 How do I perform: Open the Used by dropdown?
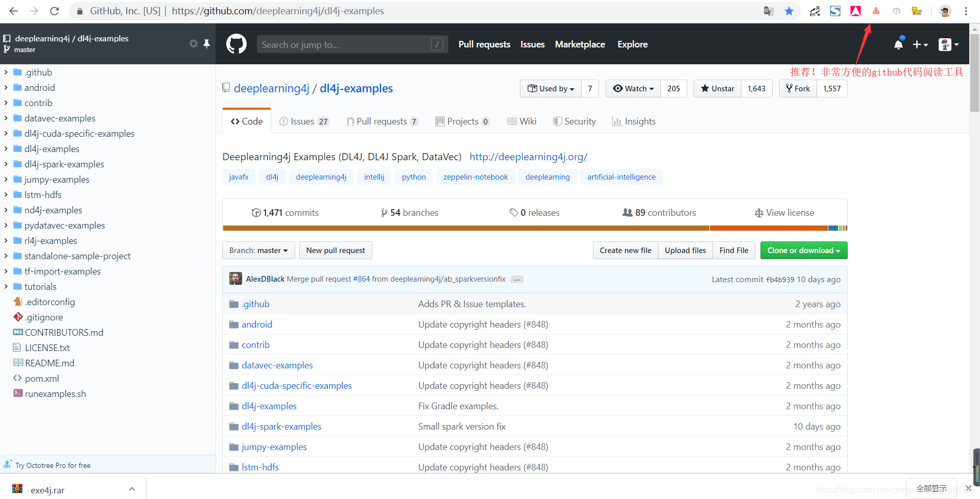coord(551,89)
